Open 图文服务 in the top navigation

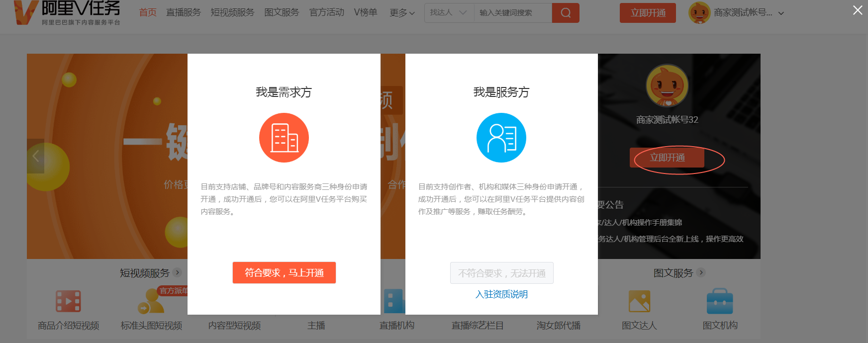click(x=282, y=12)
